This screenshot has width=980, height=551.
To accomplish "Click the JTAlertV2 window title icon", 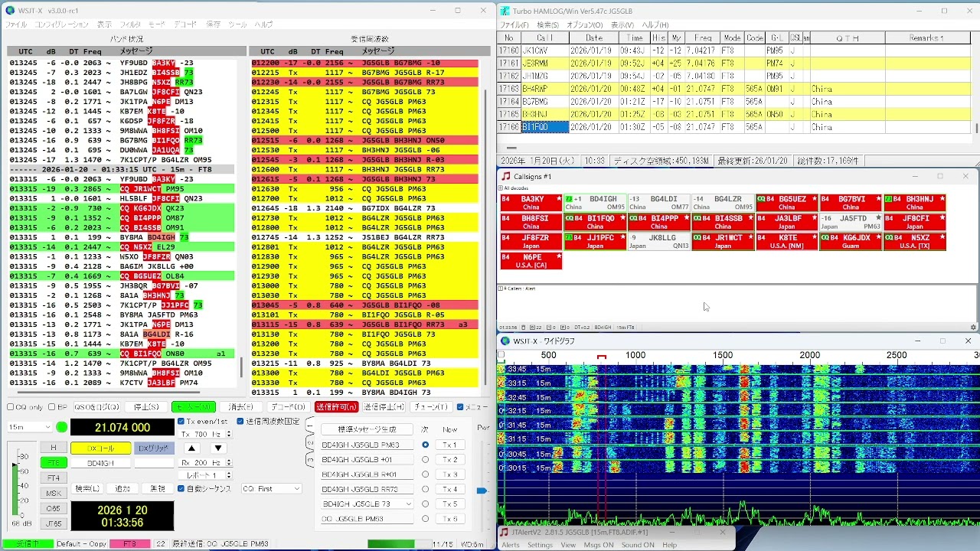I will 505,532.
